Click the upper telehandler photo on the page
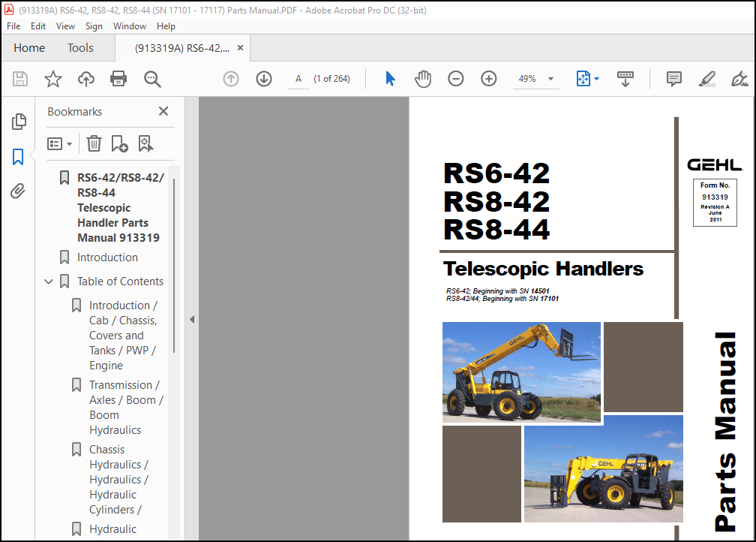The image size is (756, 542). 521,372
